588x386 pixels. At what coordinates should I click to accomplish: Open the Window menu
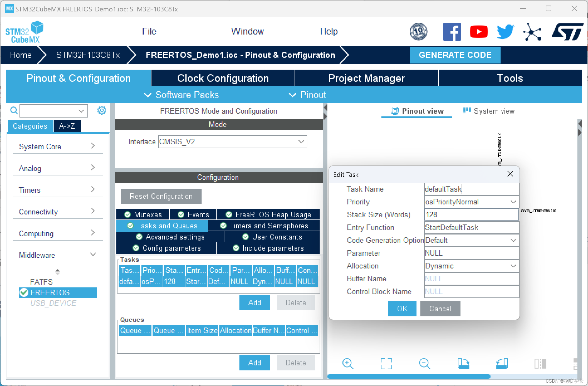[x=248, y=31]
